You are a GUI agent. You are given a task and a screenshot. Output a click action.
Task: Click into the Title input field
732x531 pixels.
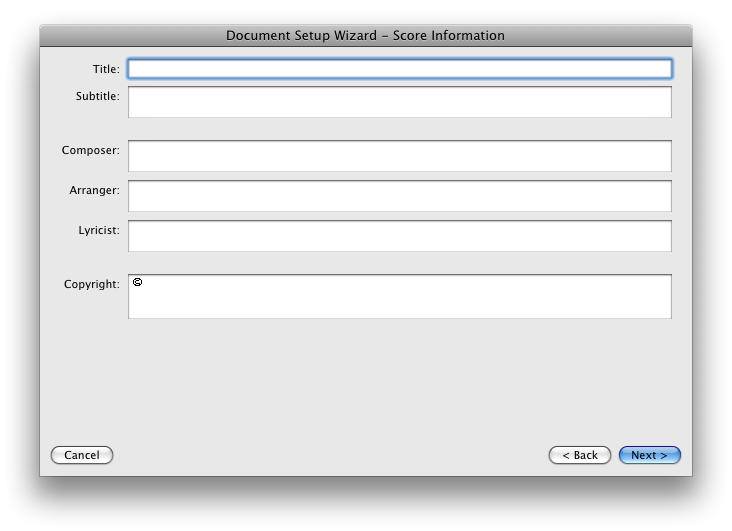point(400,69)
